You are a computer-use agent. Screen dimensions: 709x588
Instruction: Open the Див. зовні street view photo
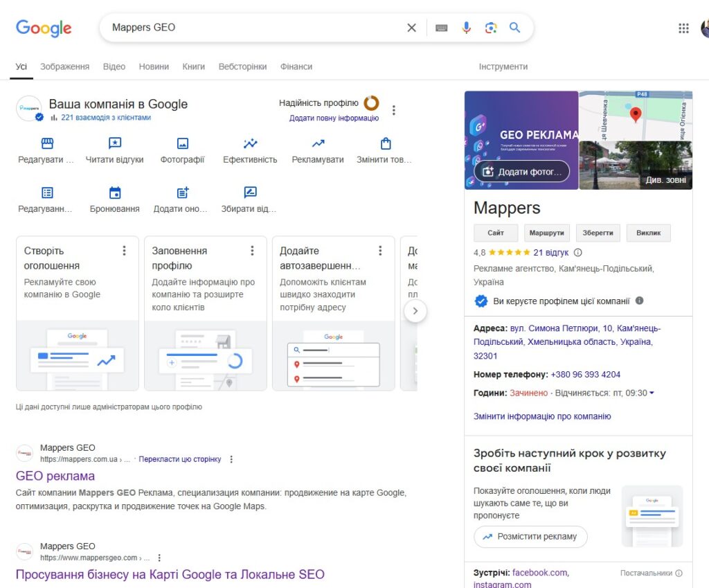tap(636, 165)
